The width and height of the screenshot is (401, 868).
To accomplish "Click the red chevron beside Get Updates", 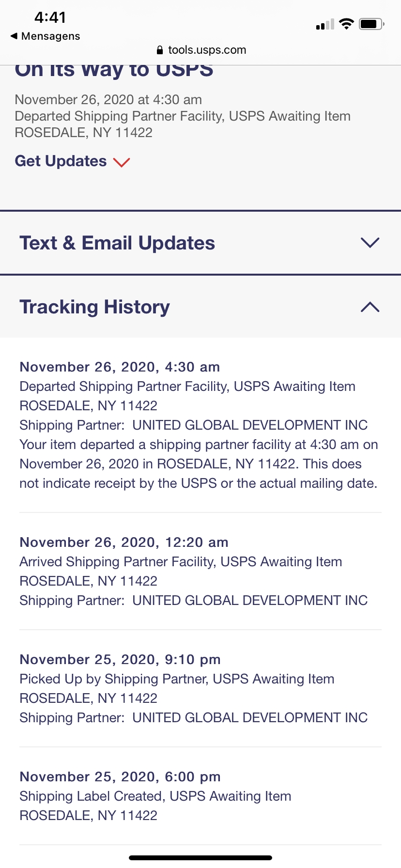I will (x=122, y=162).
